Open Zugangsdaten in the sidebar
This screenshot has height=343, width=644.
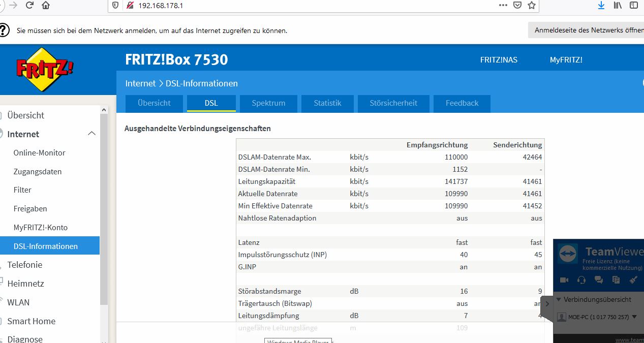click(x=37, y=171)
